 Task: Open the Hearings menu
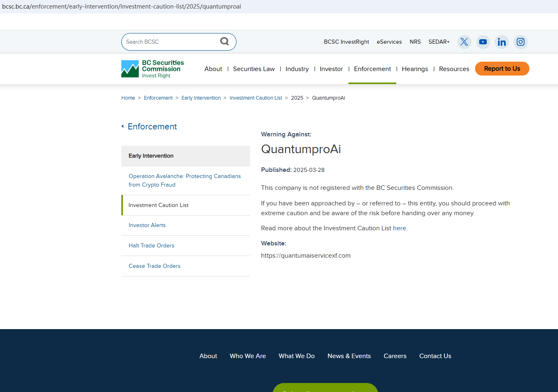point(415,69)
